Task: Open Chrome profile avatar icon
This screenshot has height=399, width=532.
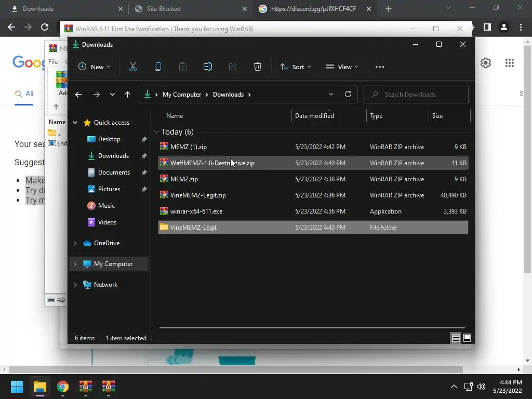Action: 504,27
